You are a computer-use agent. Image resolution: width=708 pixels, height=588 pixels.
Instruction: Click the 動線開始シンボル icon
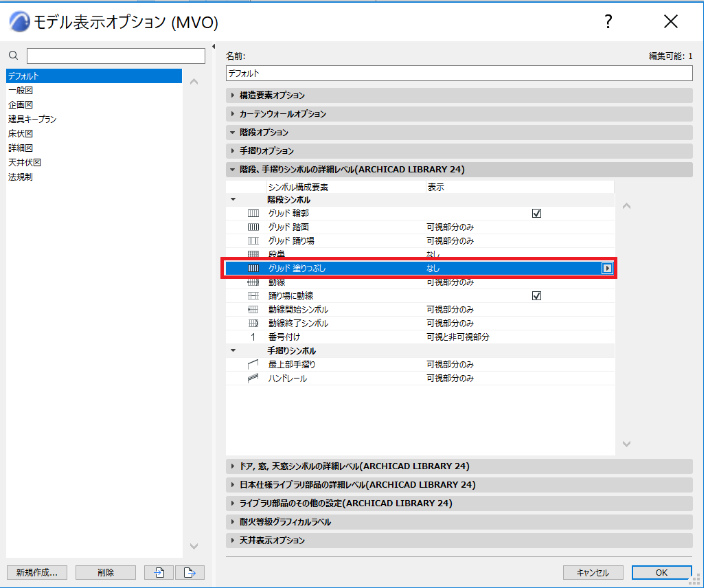(253, 310)
